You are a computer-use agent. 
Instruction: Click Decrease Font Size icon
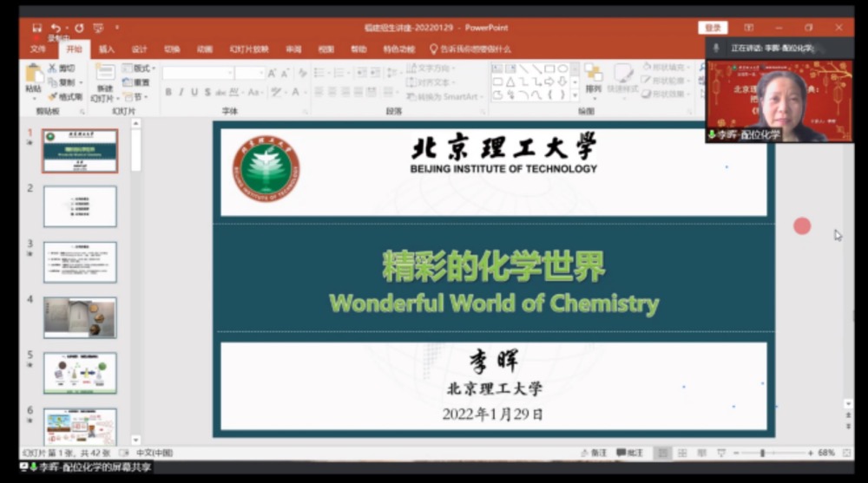(x=285, y=73)
